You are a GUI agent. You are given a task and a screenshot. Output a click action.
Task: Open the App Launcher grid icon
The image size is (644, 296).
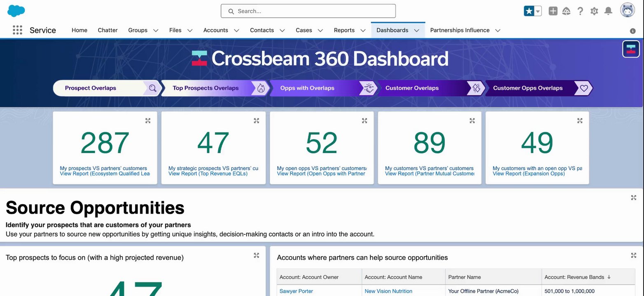tap(17, 30)
